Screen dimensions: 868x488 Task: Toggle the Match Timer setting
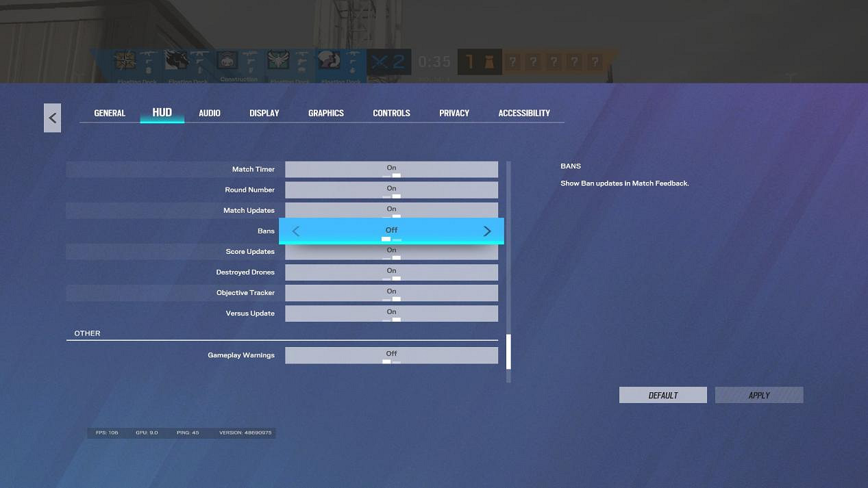(391, 170)
